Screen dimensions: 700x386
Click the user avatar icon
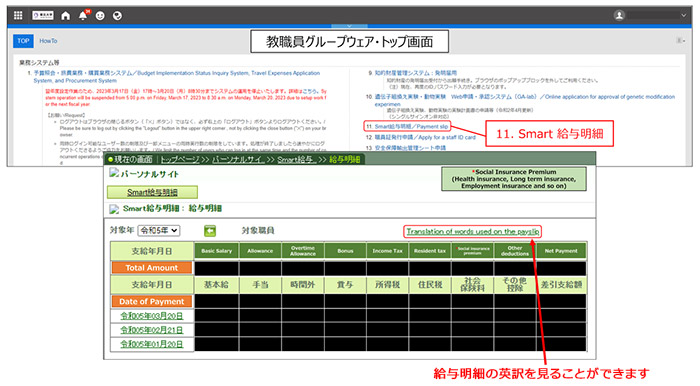619,15
